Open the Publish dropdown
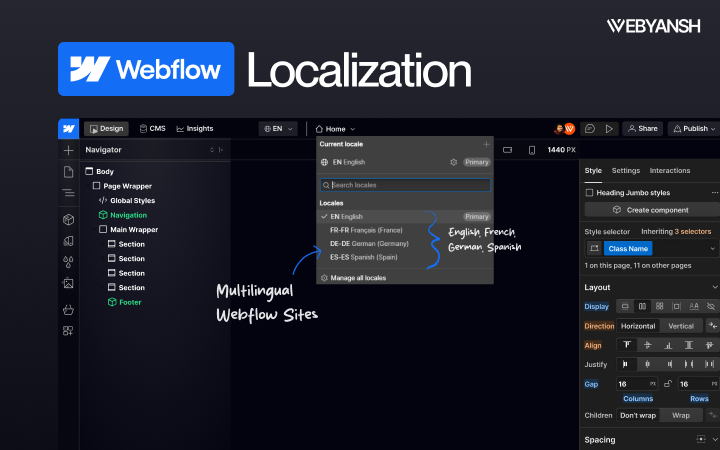The image size is (720, 450). [694, 129]
